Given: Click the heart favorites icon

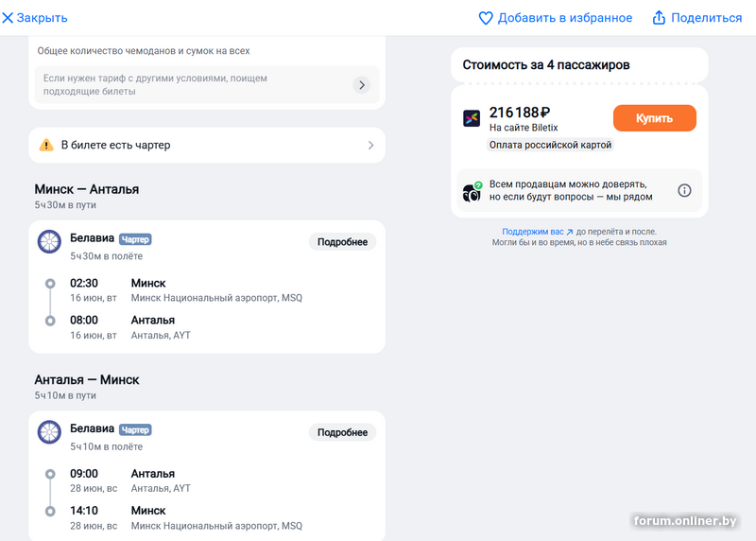Looking at the screenshot, I should click(486, 18).
